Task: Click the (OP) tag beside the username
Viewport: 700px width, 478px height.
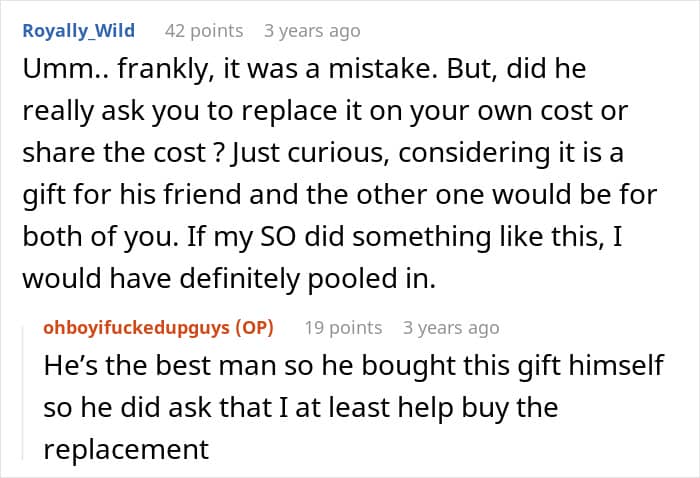Action: click(x=254, y=328)
